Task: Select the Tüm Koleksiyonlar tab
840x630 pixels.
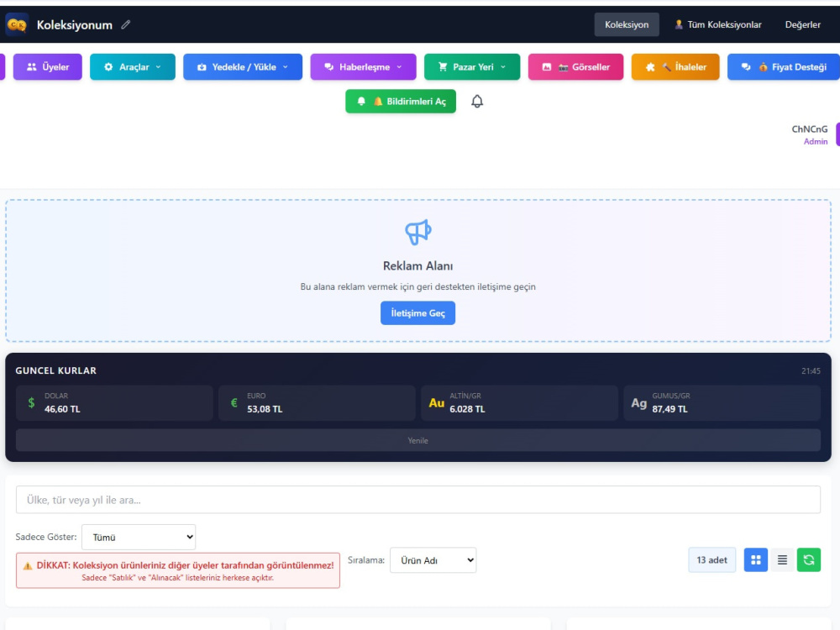Action: 718,24
